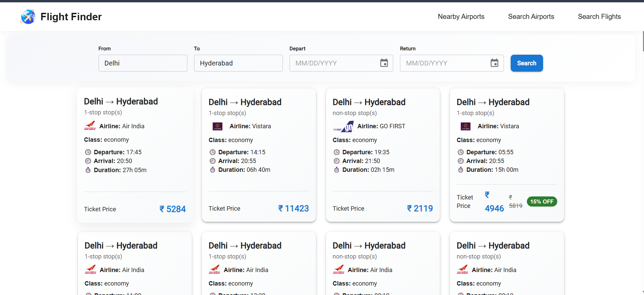644x295 pixels.
Task: Click Vistara logo on 05:55 departure flight
Action: pyautogui.click(x=465, y=127)
